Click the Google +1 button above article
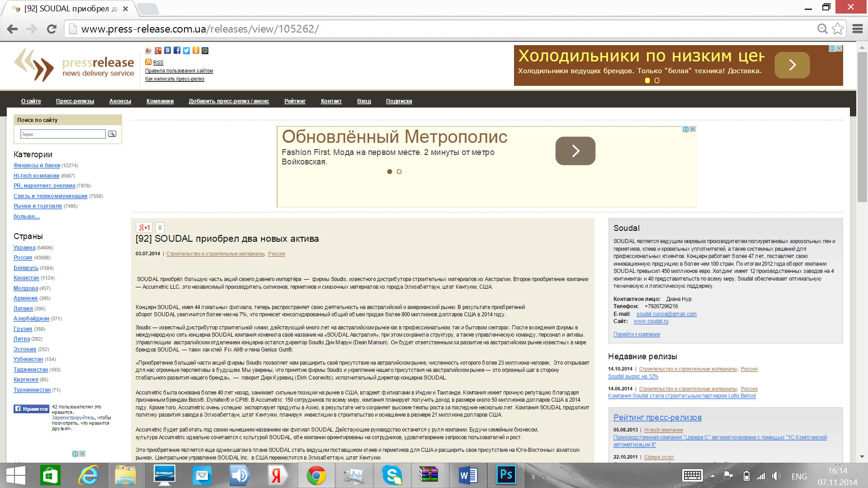This screenshot has width=868, height=488. click(x=145, y=228)
